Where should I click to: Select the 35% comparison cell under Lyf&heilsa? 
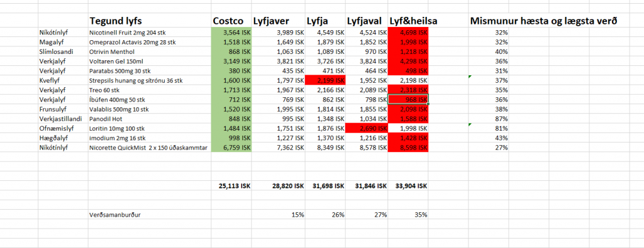[408, 214]
